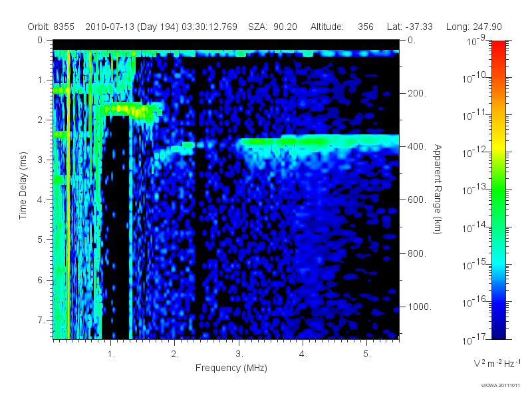The width and height of the screenshot is (532, 399).
Task: Click the 'Time Delay (ms)' axis label
Action: [x=23, y=186]
